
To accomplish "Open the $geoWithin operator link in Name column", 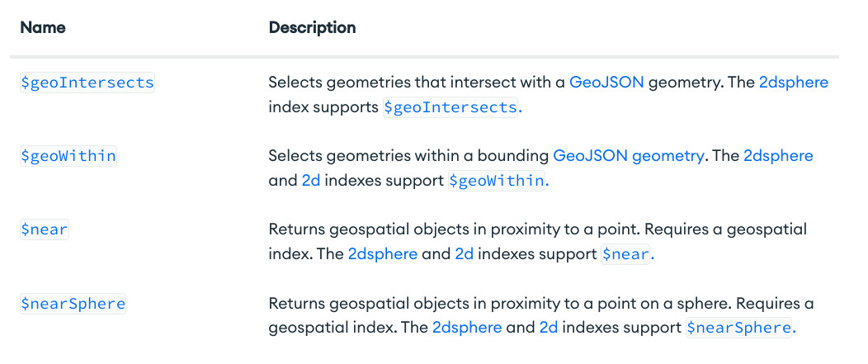I will pos(68,156).
